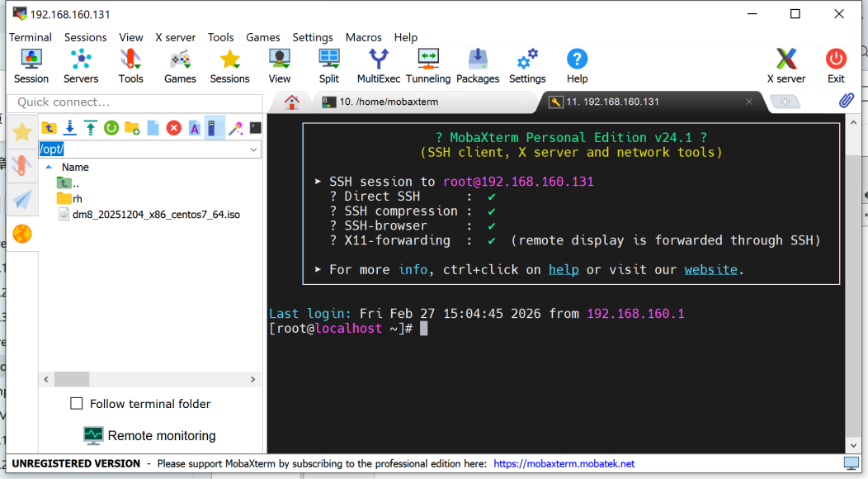
Task: Open the MultiExec toolbar icon
Action: click(x=379, y=67)
